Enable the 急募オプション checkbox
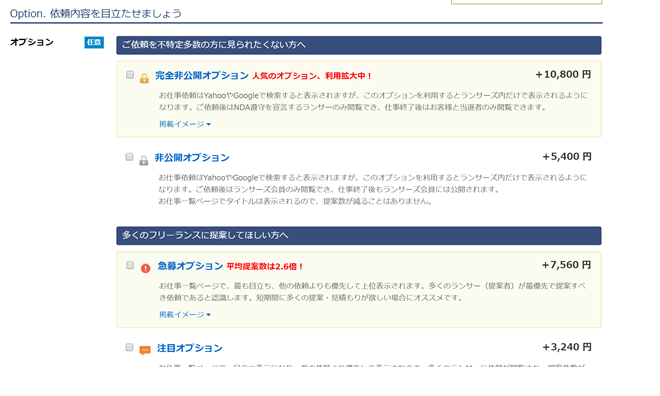Screen dimensions: 660x396 click(130, 265)
